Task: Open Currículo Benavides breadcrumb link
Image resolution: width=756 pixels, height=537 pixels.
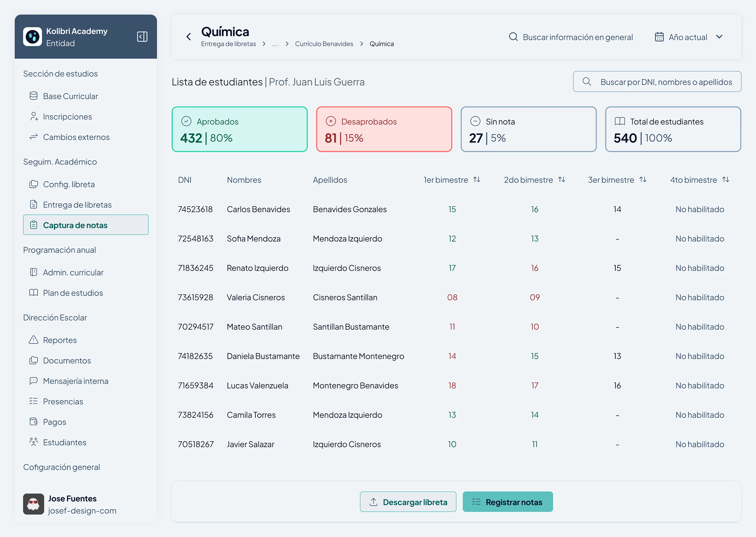Action: coord(324,44)
